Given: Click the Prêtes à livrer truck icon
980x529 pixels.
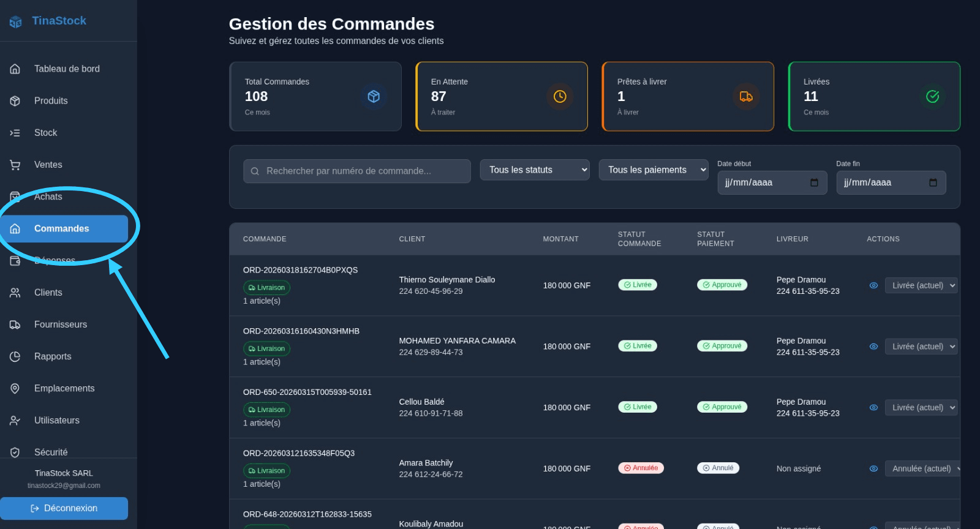Looking at the screenshot, I should (746, 96).
